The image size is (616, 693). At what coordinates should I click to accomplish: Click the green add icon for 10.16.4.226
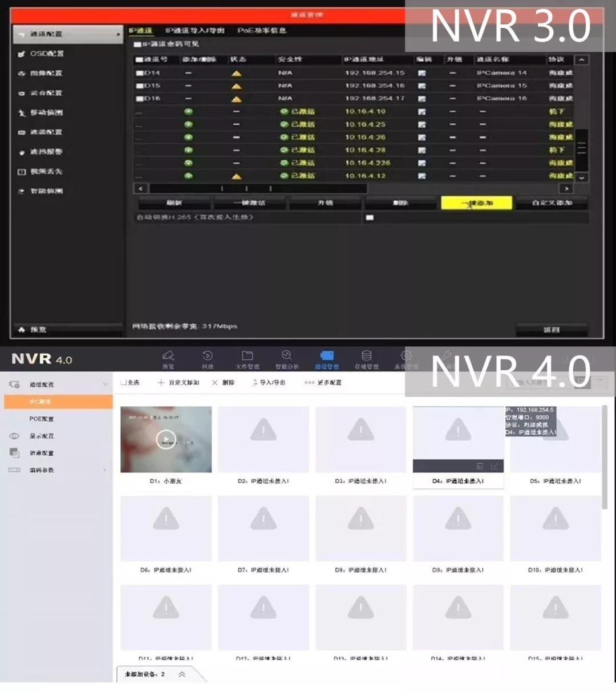coord(188,163)
